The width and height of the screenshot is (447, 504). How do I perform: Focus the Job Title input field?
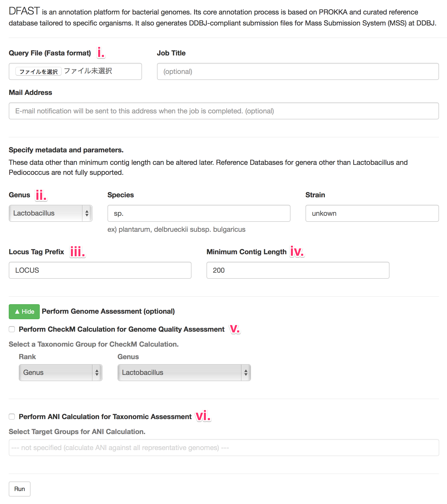click(298, 71)
